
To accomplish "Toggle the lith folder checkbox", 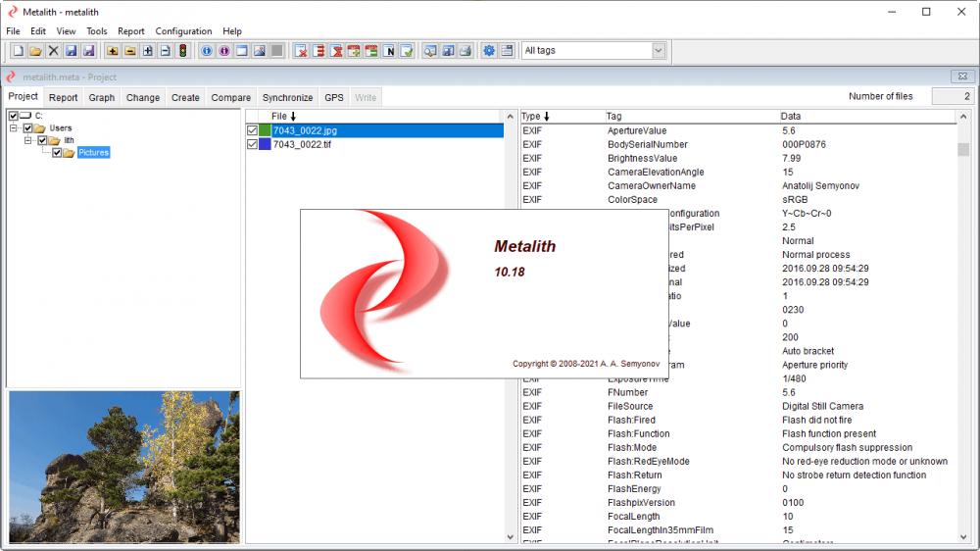I will pyautogui.click(x=42, y=141).
